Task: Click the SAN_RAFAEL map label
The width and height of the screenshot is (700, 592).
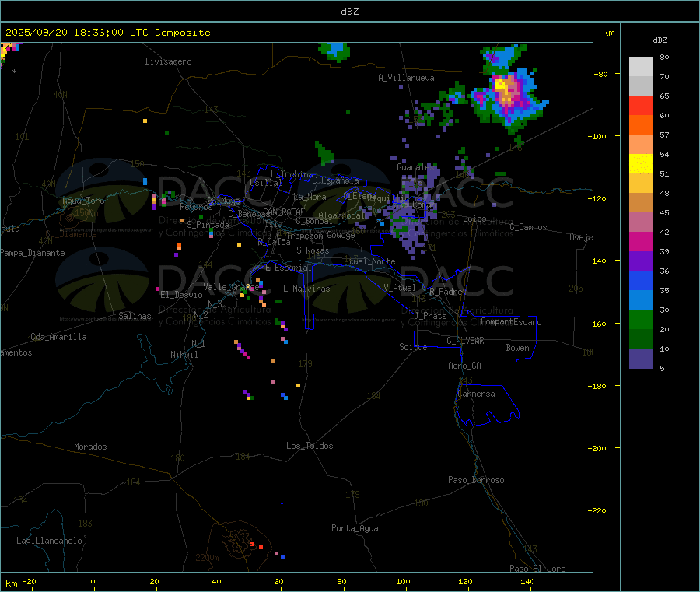Action: 285,212
